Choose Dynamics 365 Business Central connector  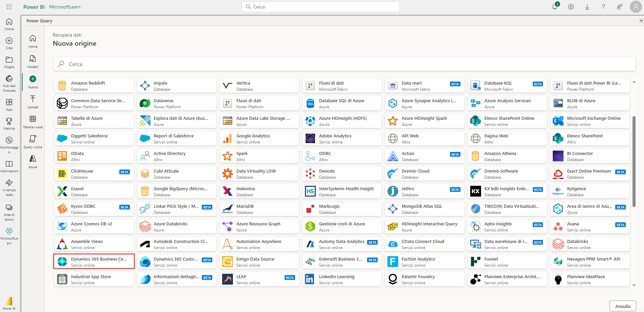[94, 262]
